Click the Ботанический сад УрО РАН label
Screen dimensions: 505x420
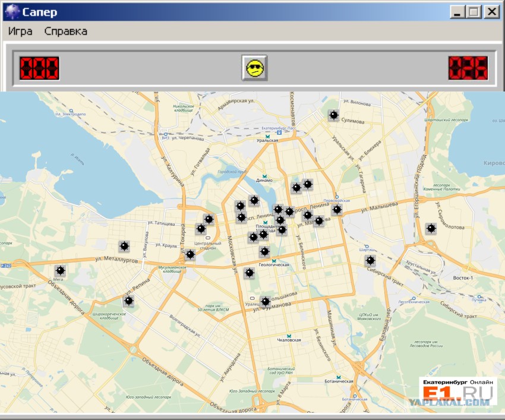point(281,371)
